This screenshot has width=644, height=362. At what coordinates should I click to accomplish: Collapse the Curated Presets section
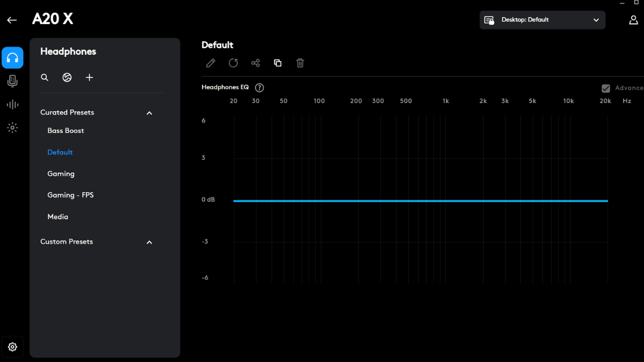[x=149, y=113]
